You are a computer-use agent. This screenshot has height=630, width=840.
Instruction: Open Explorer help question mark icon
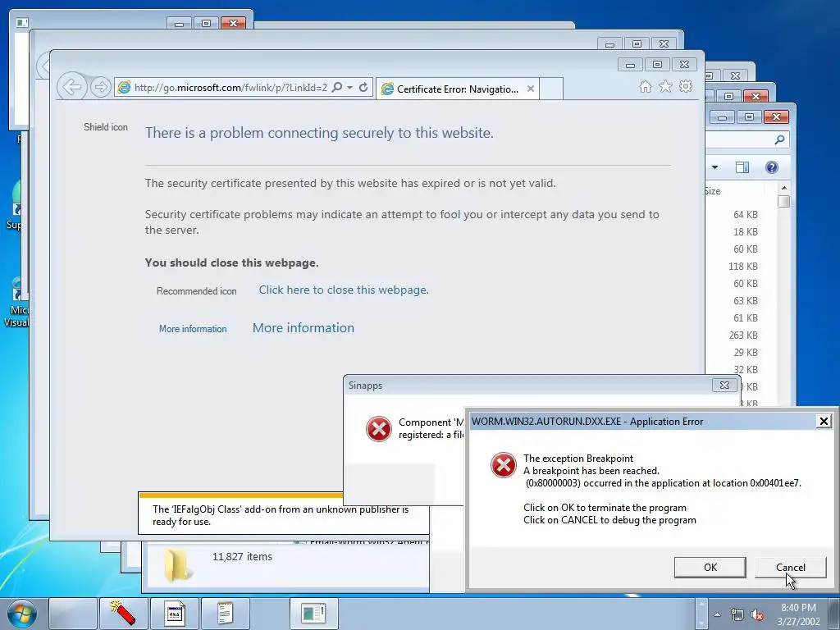tap(771, 167)
